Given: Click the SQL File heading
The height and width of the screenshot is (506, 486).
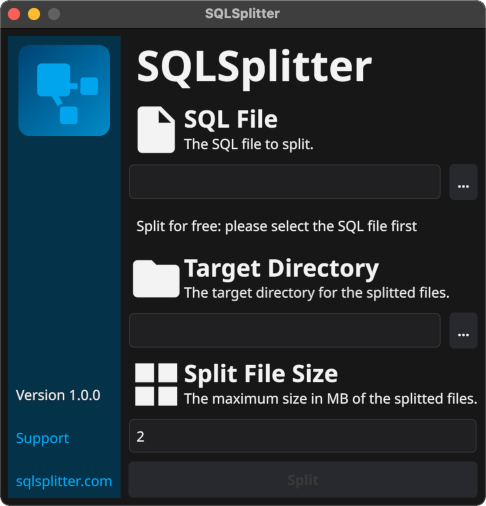Looking at the screenshot, I should point(231,119).
